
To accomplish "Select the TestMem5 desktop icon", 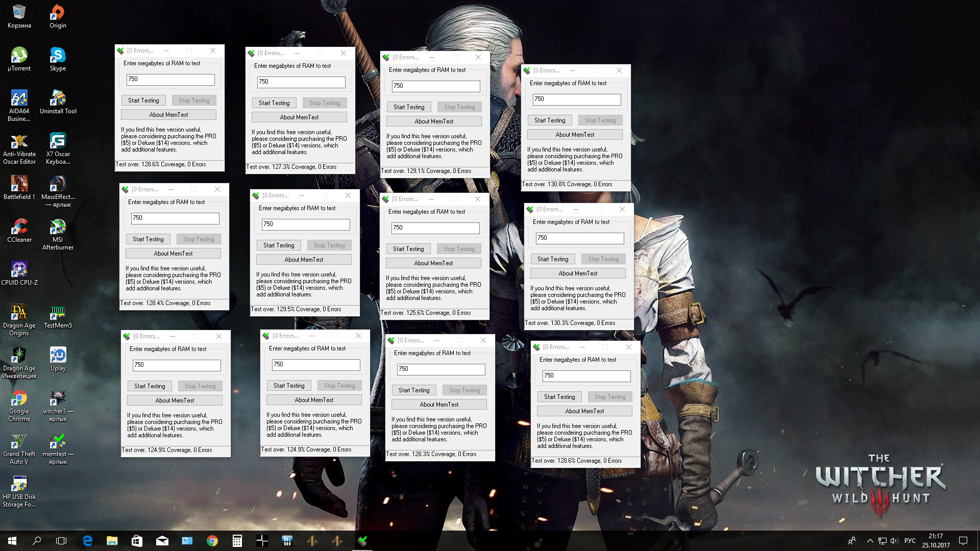I will (58, 312).
